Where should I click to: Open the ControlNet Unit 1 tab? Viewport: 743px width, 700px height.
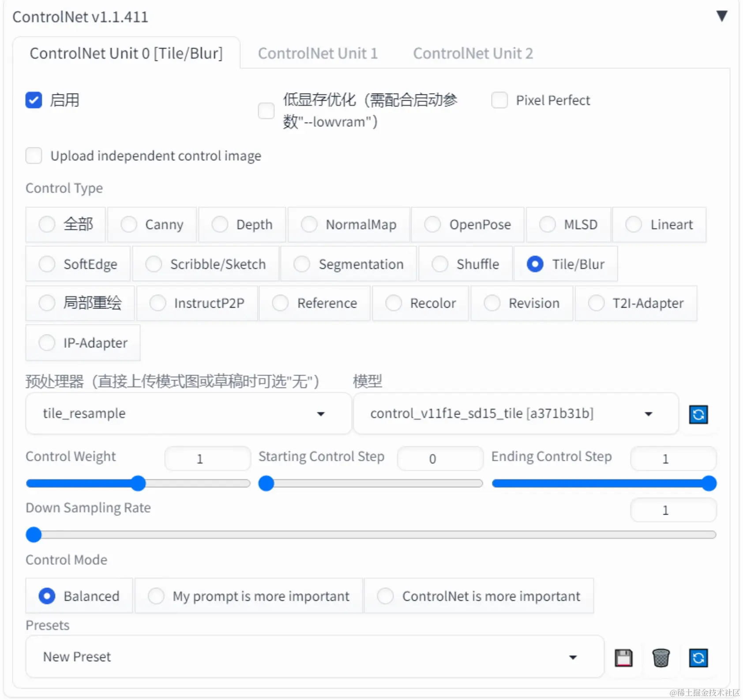(x=318, y=53)
